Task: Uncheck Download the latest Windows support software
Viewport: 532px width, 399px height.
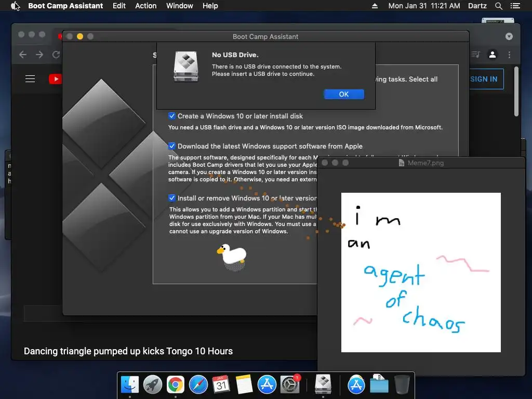Action: pyautogui.click(x=171, y=146)
